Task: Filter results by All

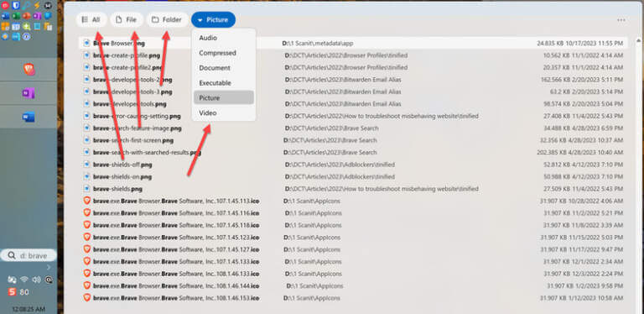Action: click(x=91, y=19)
